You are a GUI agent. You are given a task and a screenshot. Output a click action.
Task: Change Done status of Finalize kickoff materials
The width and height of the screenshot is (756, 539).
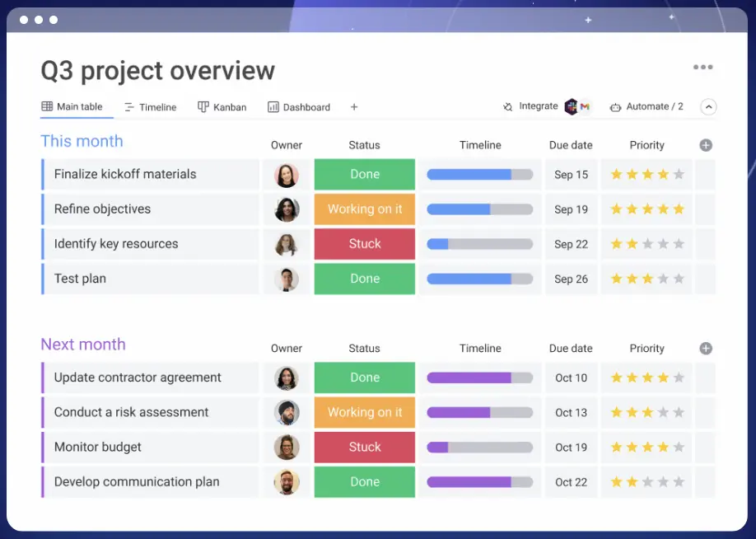365,174
